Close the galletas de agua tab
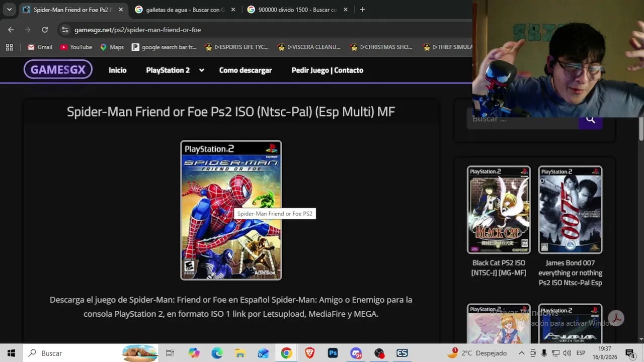Image resolution: width=644 pixels, height=362 pixels. point(233,10)
